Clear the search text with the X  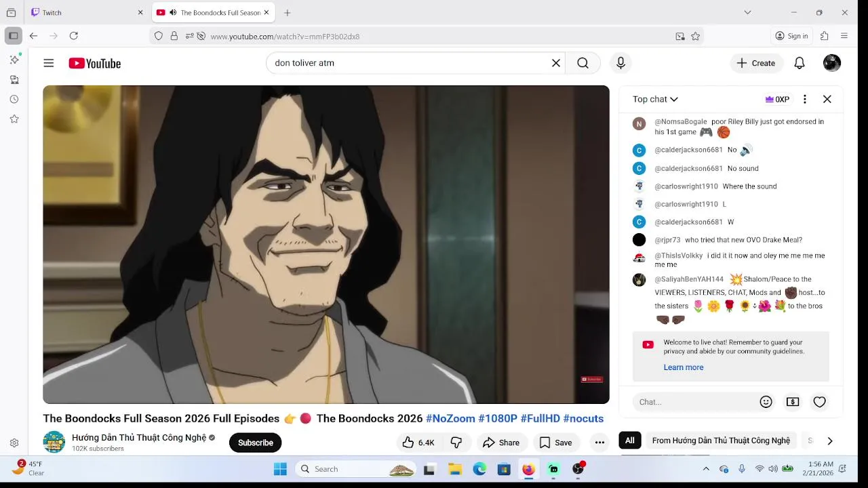point(555,63)
